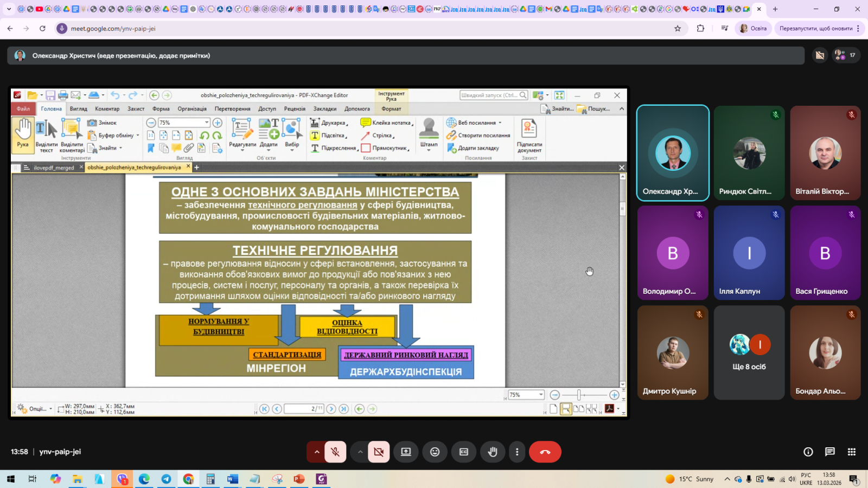Turn on the camera
Viewport: 868px width, 488px height.
(379, 452)
